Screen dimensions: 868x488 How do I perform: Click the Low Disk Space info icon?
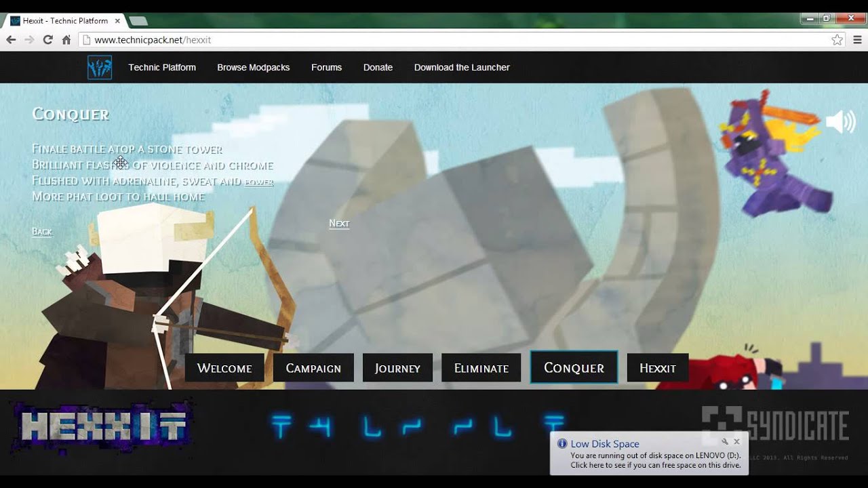coord(561,444)
